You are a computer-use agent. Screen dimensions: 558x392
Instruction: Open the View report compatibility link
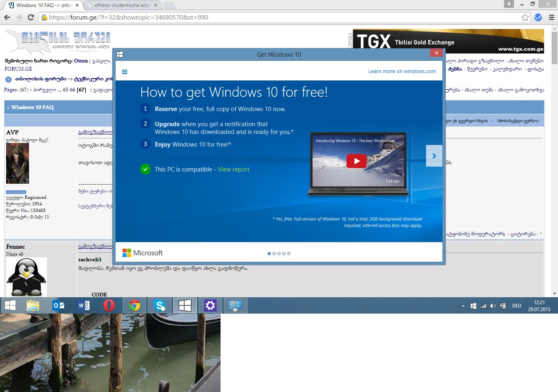pyautogui.click(x=234, y=169)
